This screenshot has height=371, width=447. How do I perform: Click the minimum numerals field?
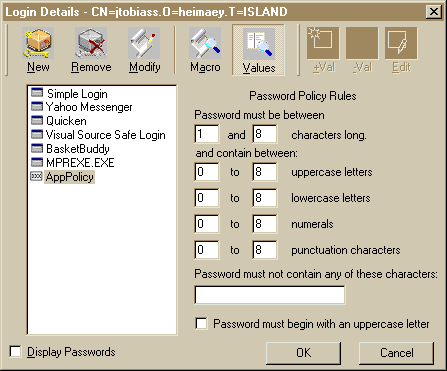(x=207, y=224)
